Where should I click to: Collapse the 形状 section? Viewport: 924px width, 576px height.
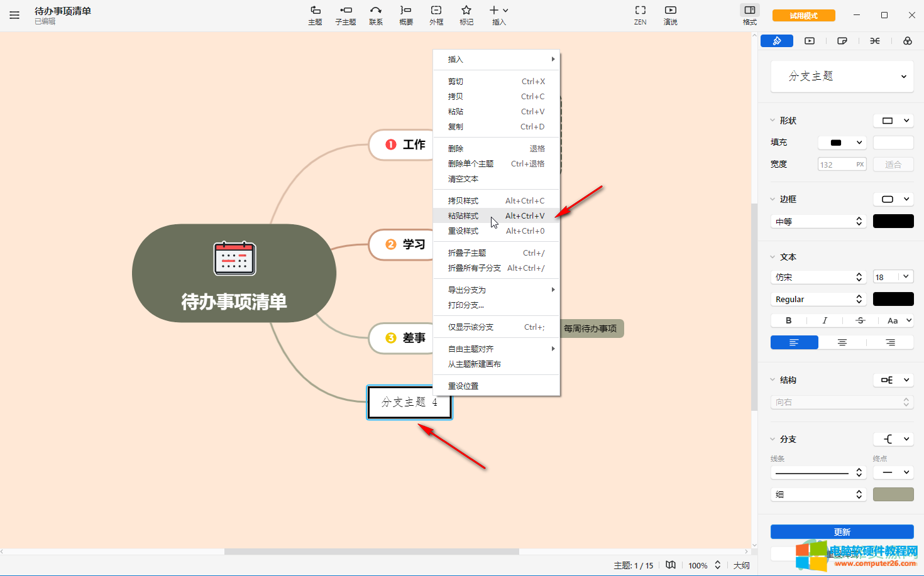pos(773,121)
